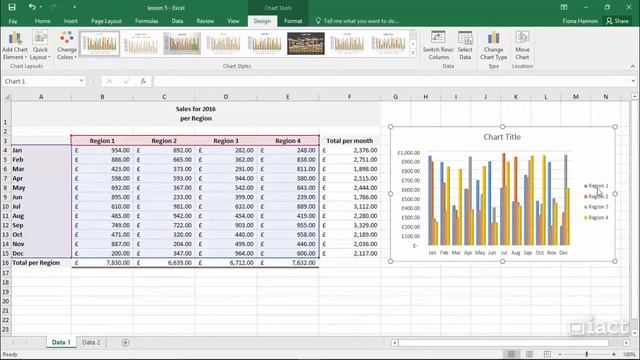Add new sheet plus icon
This screenshot has width=640, height=360.
(125, 342)
